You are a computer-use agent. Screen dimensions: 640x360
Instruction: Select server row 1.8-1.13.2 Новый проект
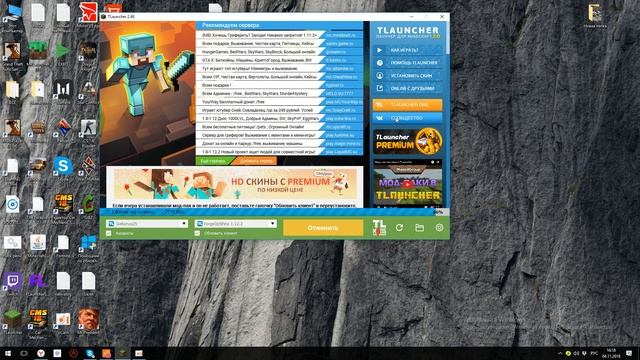279,151
